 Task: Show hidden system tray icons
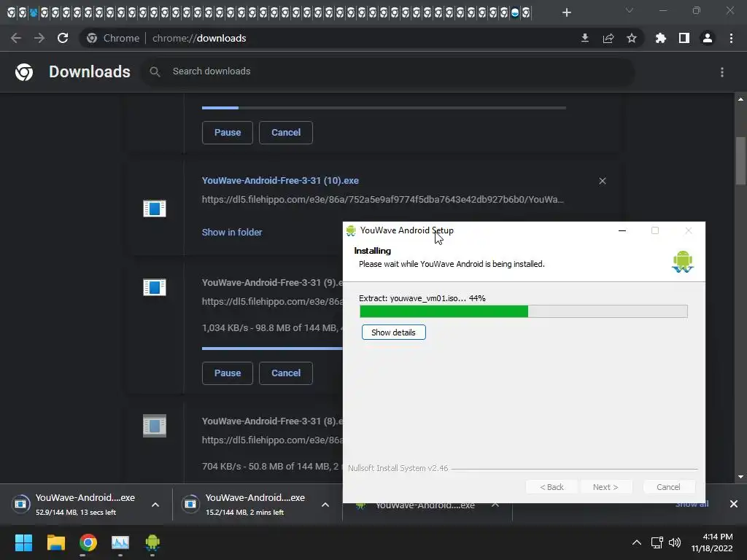[636, 542]
